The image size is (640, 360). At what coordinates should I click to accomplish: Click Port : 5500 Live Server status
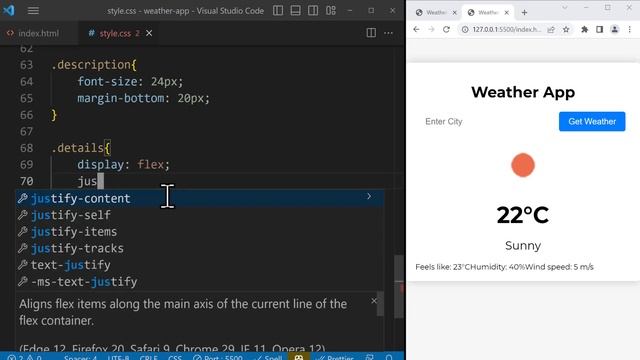(x=218, y=357)
